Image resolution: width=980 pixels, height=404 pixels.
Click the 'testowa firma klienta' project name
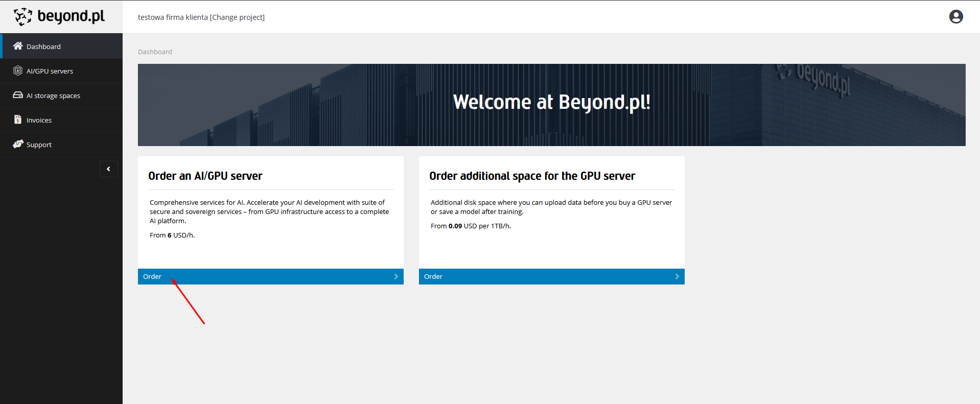coord(173,17)
